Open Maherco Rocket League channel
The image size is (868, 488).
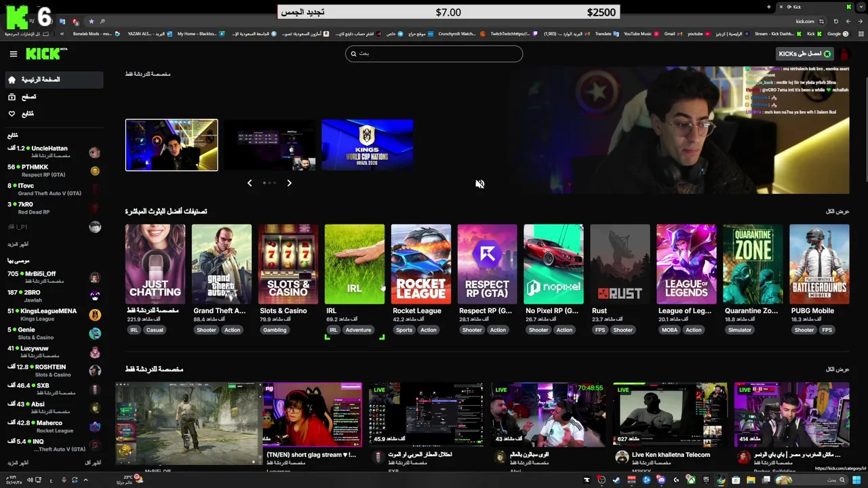pyautogui.click(x=54, y=426)
